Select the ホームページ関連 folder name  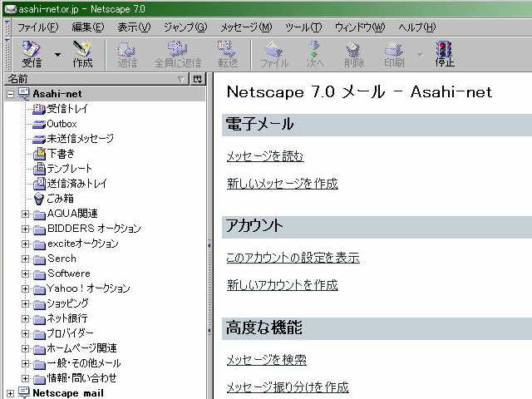81,348
